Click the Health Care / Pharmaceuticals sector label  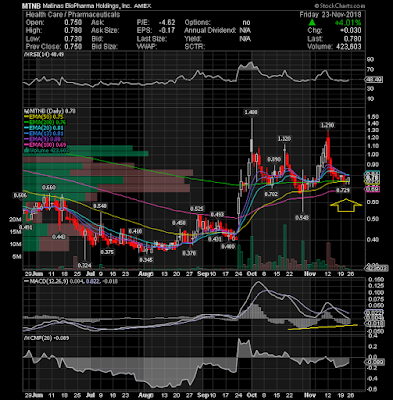tap(73, 15)
